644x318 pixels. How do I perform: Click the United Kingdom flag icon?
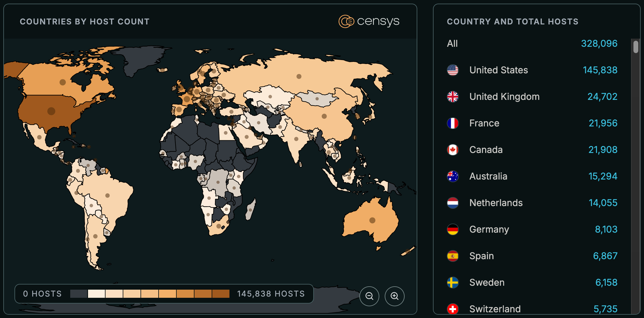tap(453, 97)
